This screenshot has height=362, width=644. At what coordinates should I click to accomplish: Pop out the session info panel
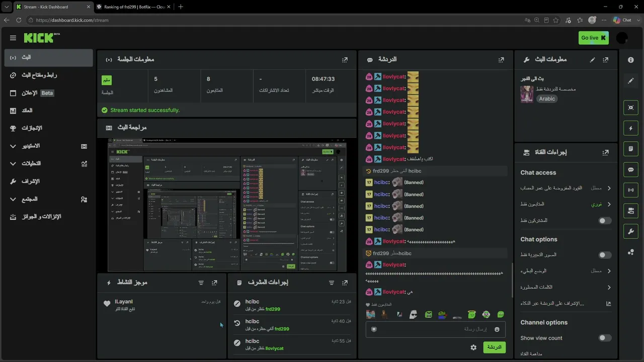click(x=345, y=59)
